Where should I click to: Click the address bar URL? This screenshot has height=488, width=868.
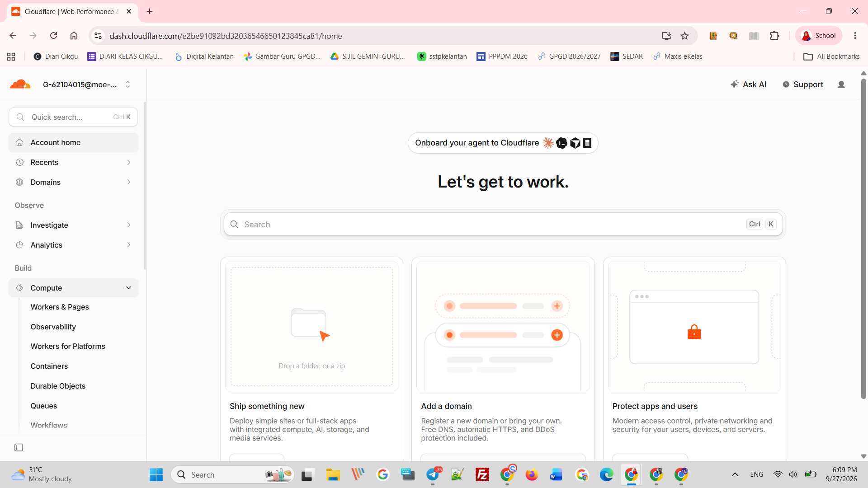click(x=226, y=36)
